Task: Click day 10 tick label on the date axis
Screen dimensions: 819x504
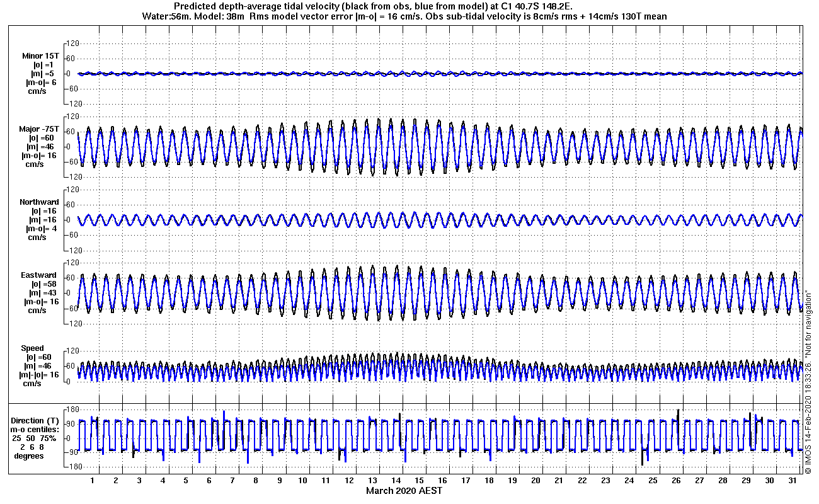Action: (x=302, y=480)
